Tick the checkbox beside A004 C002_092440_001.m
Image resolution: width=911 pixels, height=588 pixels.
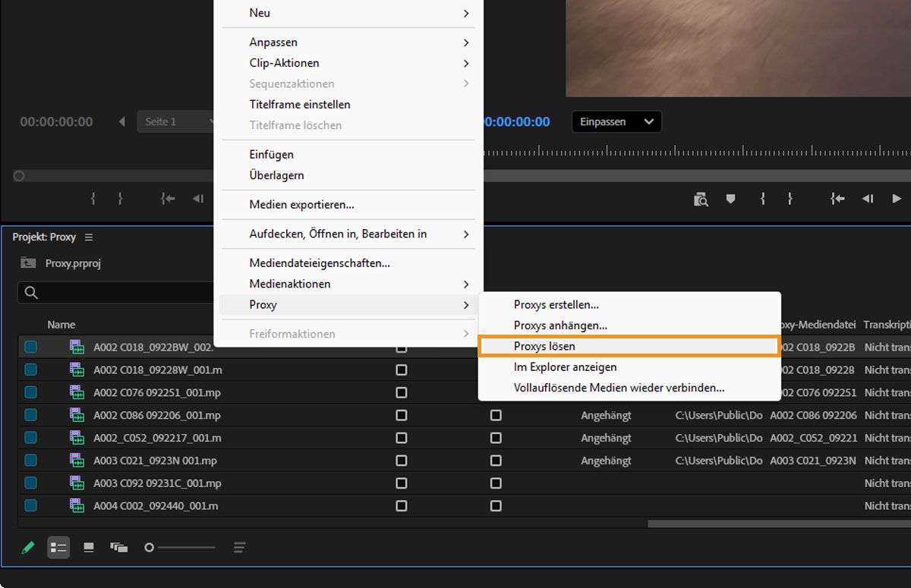(402, 506)
